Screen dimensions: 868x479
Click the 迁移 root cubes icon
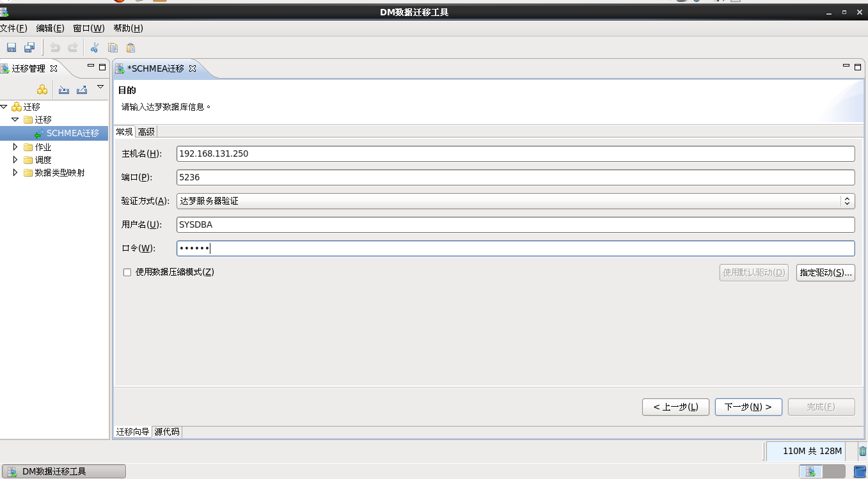point(17,107)
